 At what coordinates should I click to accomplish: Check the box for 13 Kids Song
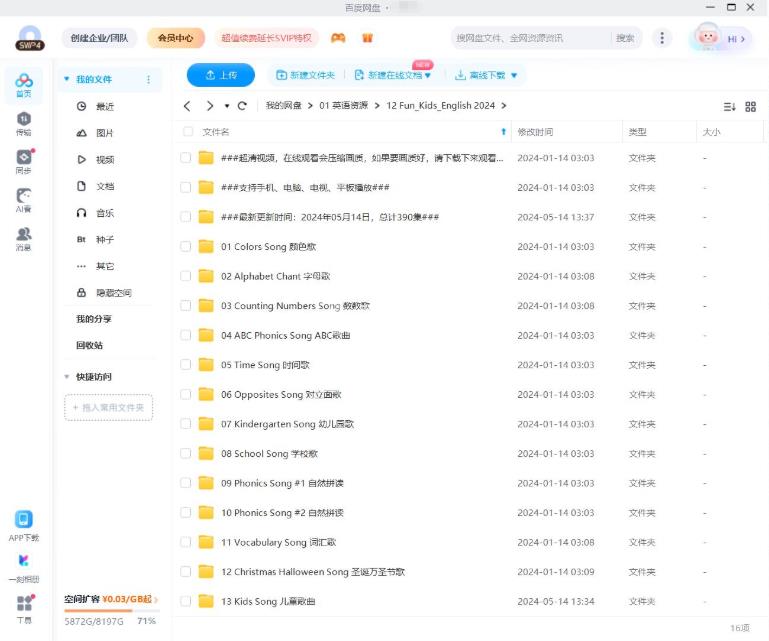click(185, 601)
